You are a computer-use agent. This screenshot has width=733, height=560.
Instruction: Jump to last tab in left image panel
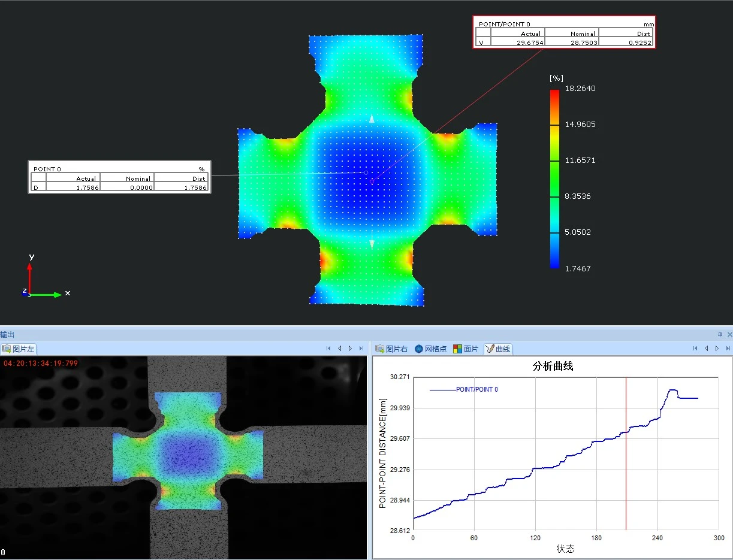pyautogui.click(x=361, y=348)
